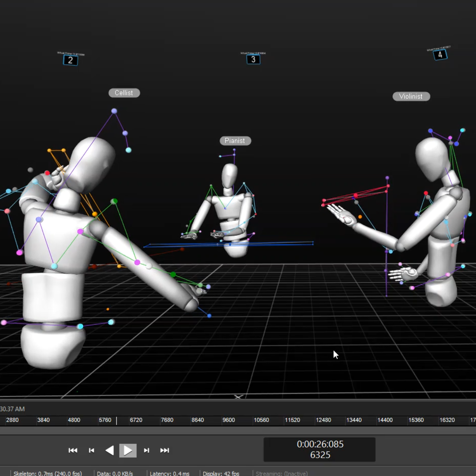Click frame 2880 on the timeline ruler
476x476 pixels.
click(12, 420)
